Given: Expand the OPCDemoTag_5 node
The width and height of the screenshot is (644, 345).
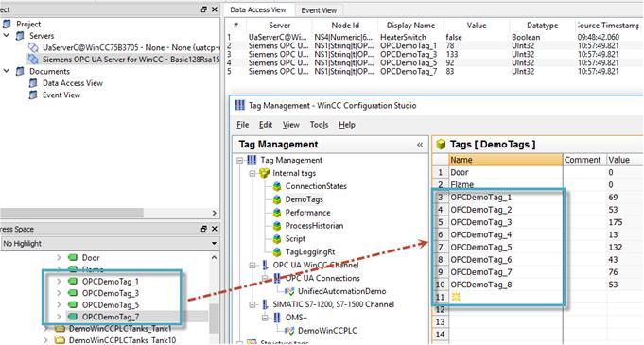Looking at the screenshot, I should pos(59,304).
